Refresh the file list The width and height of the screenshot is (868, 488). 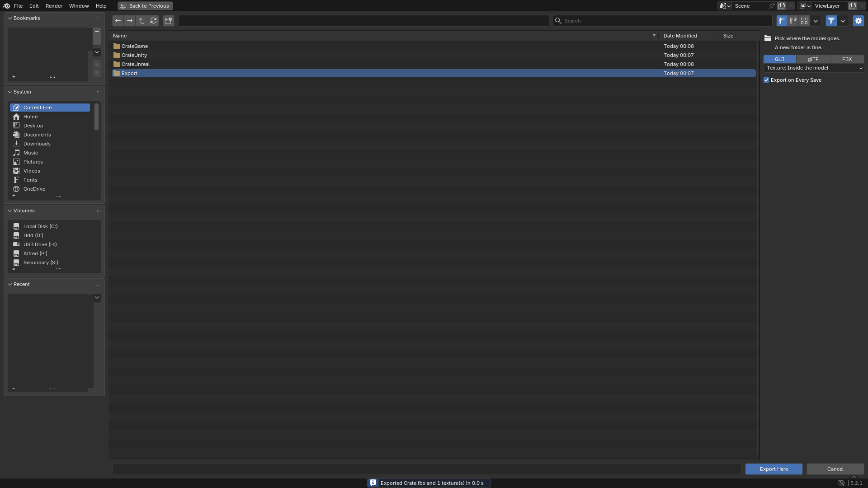pyautogui.click(x=153, y=21)
